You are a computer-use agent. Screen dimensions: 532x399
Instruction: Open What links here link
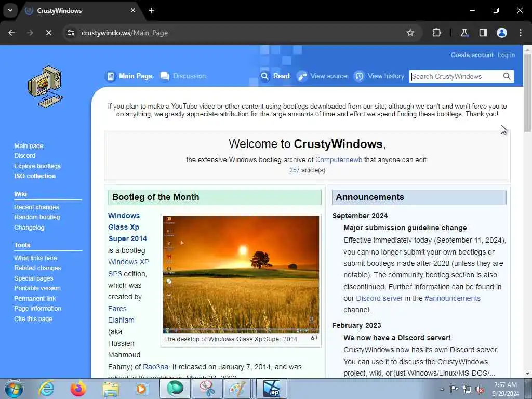coord(36,258)
